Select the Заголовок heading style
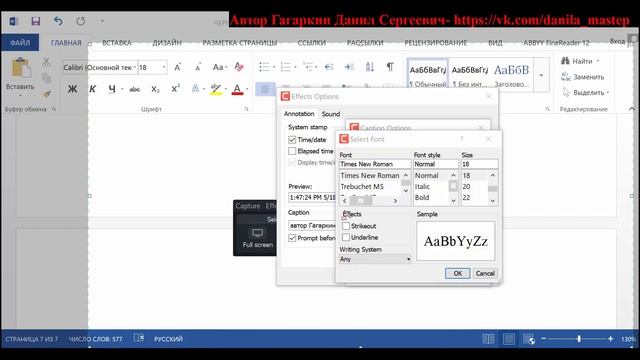The height and width of the screenshot is (360, 640). coord(511,75)
